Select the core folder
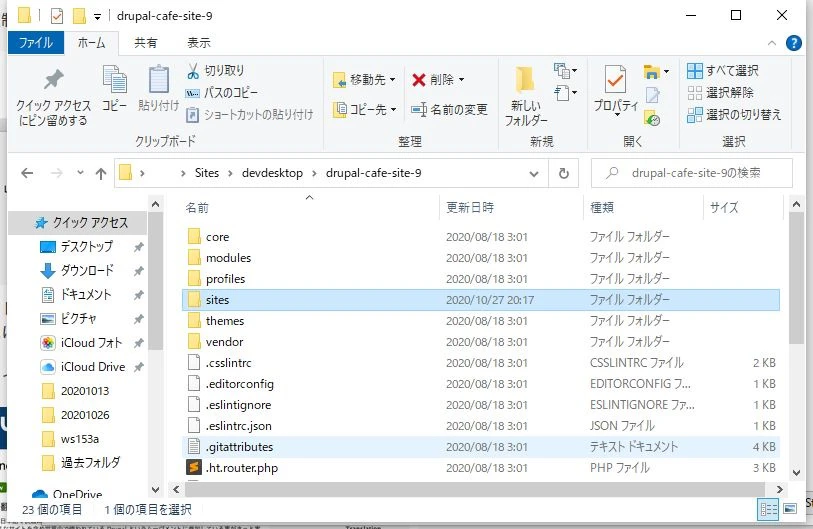Image resolution: width=813 pixels, height=529 pixels. click(480, 237)
